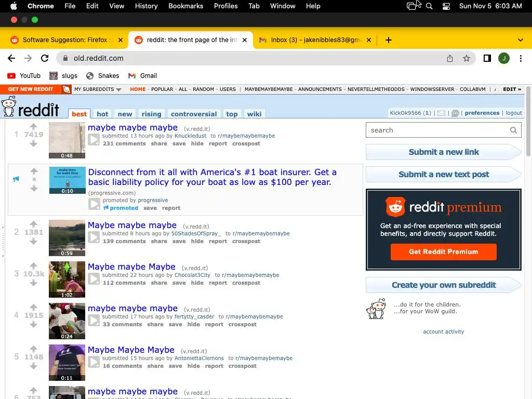Click the search magnifier icon in Reddit search box
This screenshot has width=532, height=399.
513,130
